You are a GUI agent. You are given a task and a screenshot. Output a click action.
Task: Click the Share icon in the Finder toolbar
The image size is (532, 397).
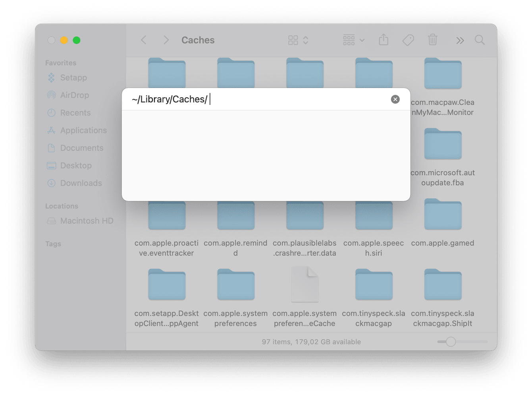pyautogui.click(x=383, y=40)
